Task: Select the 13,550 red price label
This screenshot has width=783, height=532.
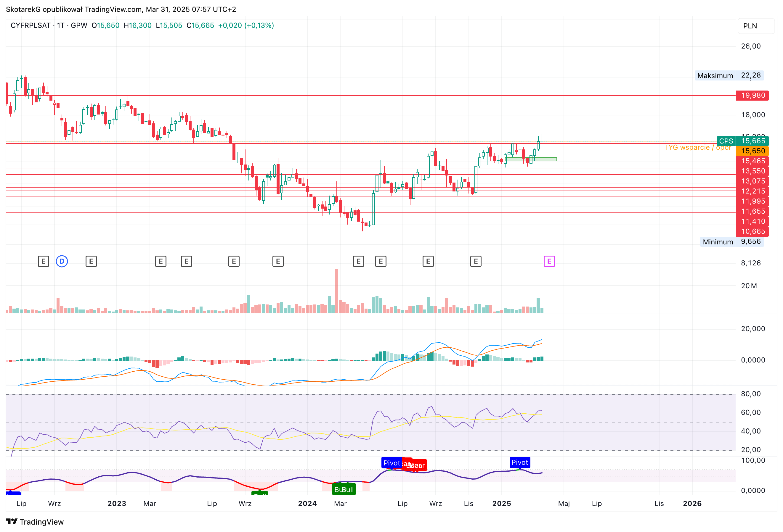Action: point(753,171)
